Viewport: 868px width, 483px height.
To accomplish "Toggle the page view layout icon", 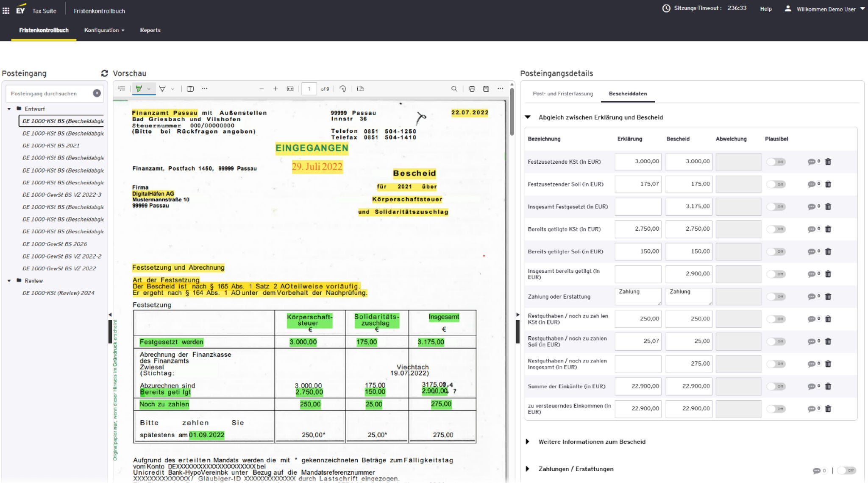I will coord(360,89).
